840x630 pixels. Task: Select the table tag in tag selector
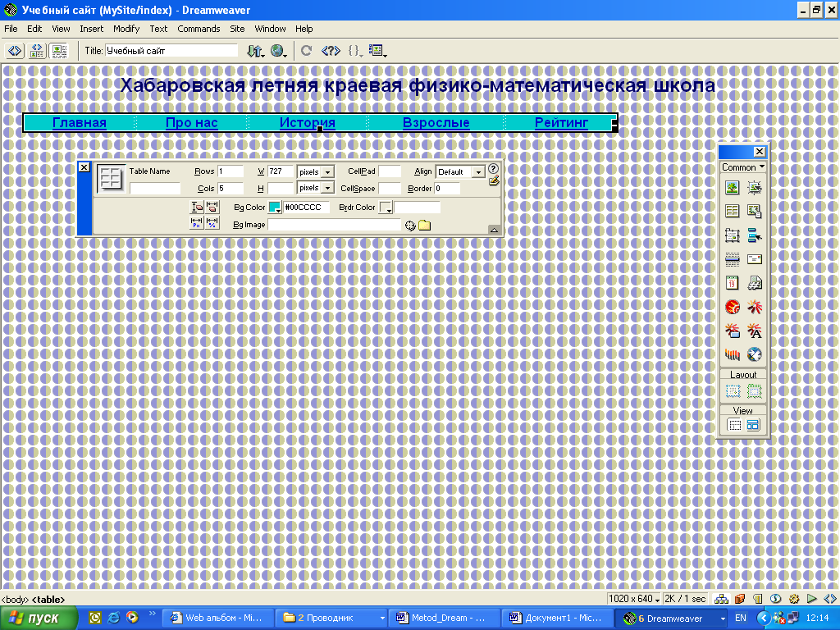pyautogui.click(x=48, y=600)
